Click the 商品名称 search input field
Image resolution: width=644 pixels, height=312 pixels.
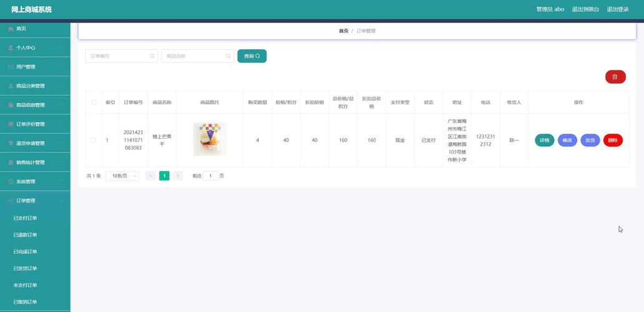click(192, 56)
